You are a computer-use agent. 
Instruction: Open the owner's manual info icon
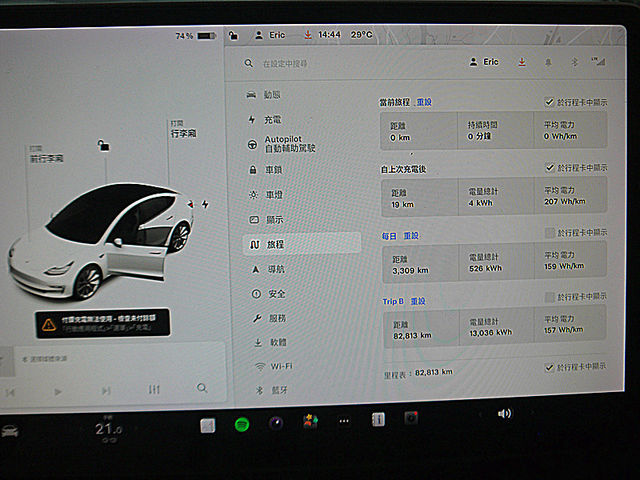tap(378, 419)
